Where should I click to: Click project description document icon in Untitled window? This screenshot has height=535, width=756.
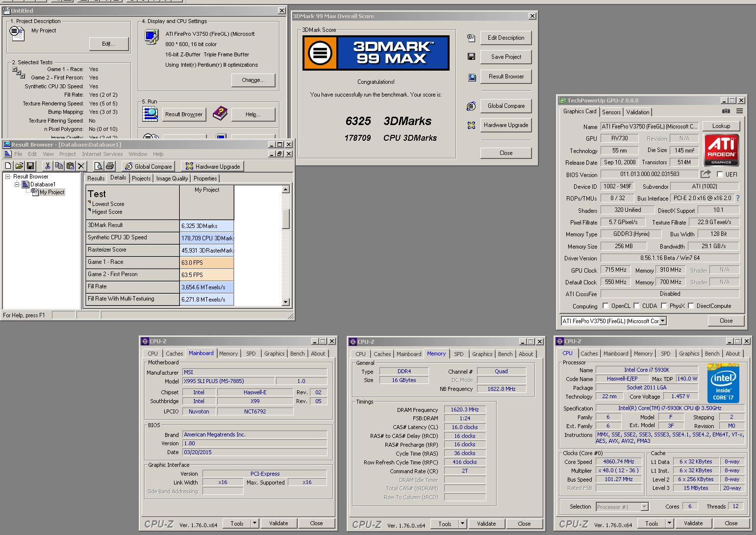tap(17, 33)
